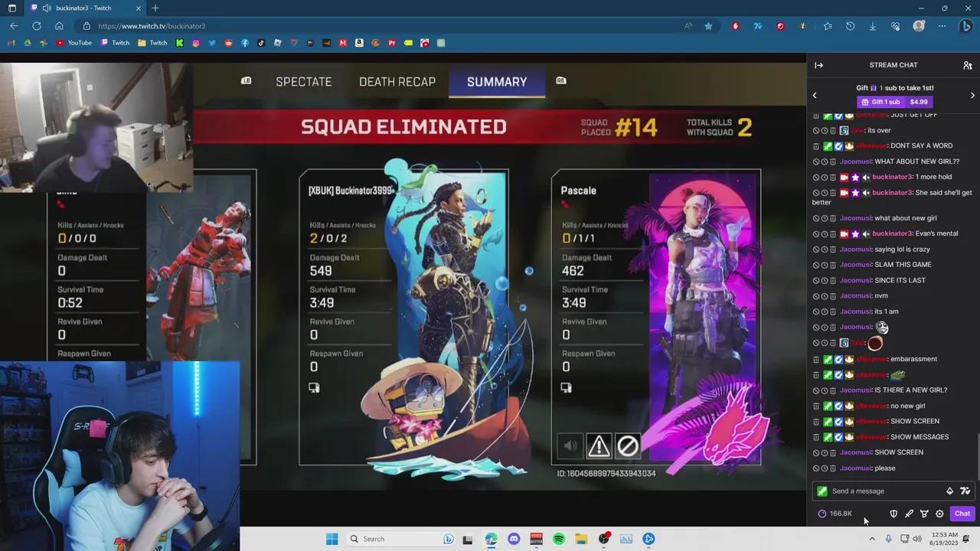Viewport: 980px width, 551px height.
Task: Show previous gift leaderboard item
Action: (815, 96)
